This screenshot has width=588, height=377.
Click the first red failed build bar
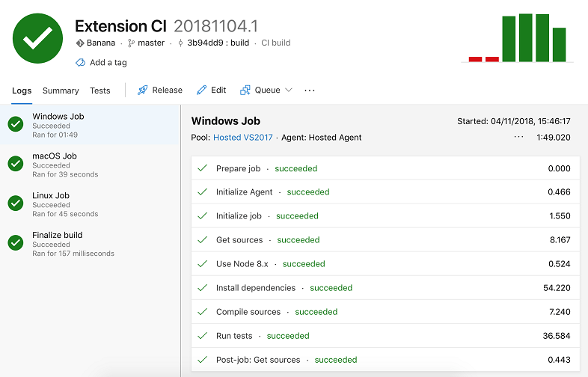click(x=475, y=59)
